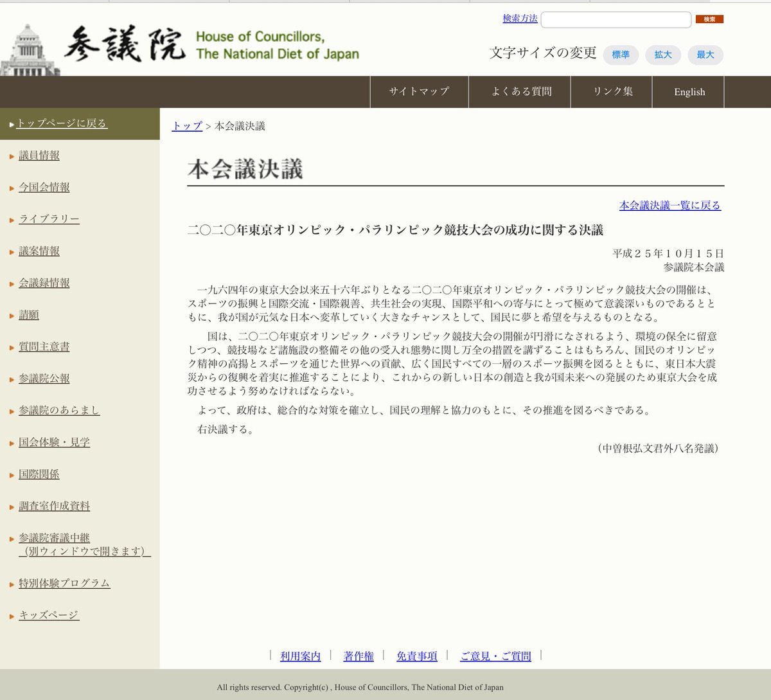Click the search text input field
This screenshot has width=771, height=700.
click(616, 20)
